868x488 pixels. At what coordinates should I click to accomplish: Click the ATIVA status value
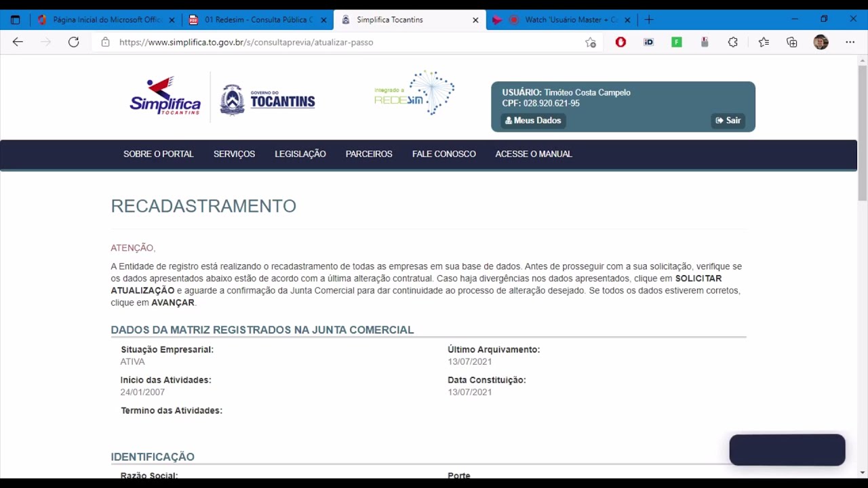(132, 362)
